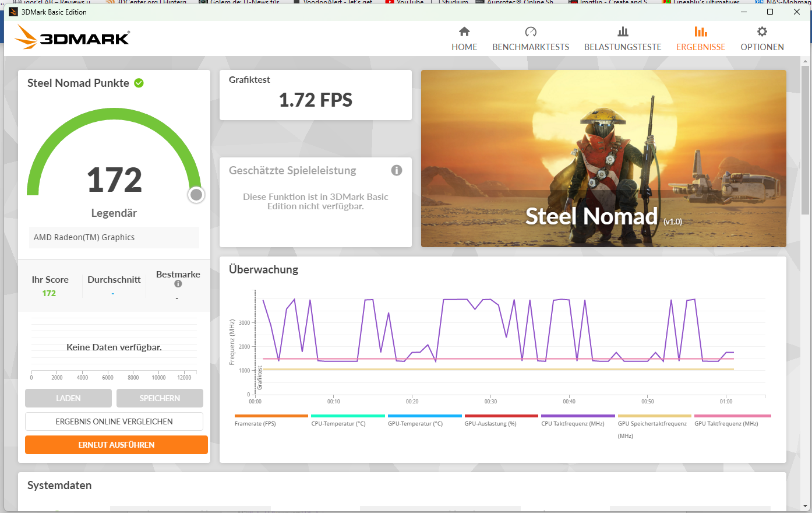Click the large 172 score number
This screenshot has height=513, width=812.
pyautogui.click(x=114, y=180)
